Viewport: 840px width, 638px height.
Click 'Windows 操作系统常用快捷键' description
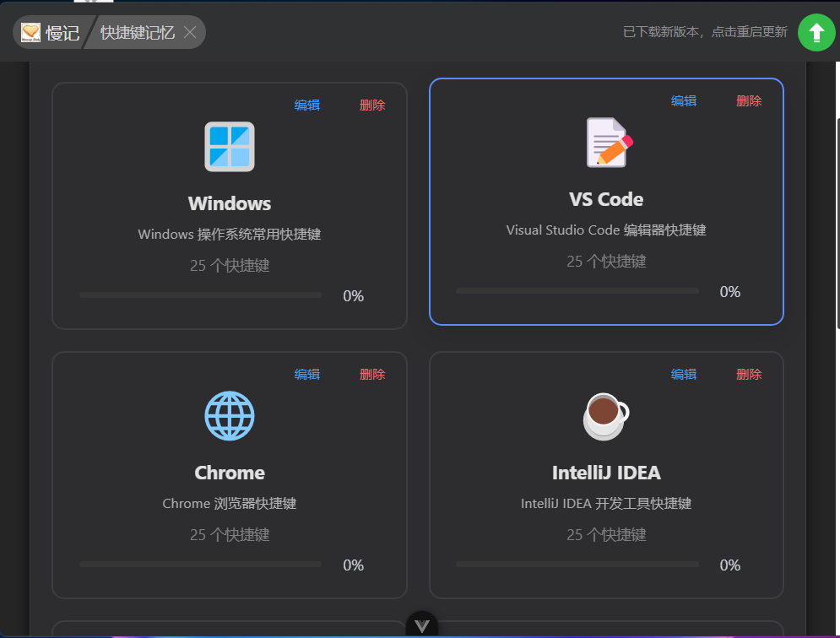pyautogui.click(x=230, y=234)
